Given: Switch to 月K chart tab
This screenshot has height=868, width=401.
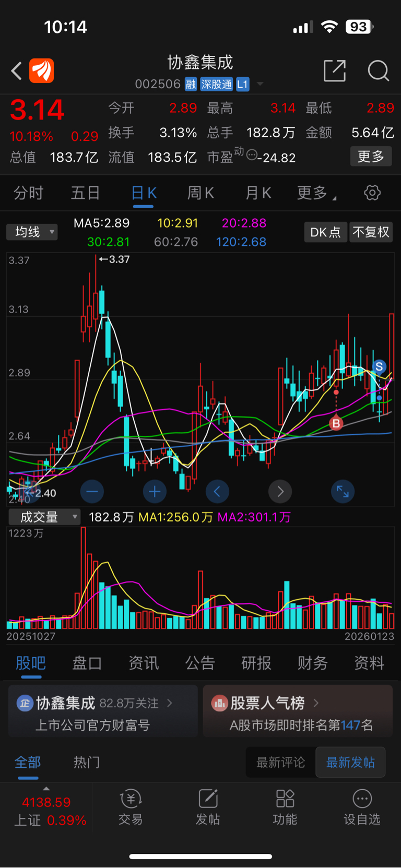Looking at the screenshot, I should (x=258, y=193).
